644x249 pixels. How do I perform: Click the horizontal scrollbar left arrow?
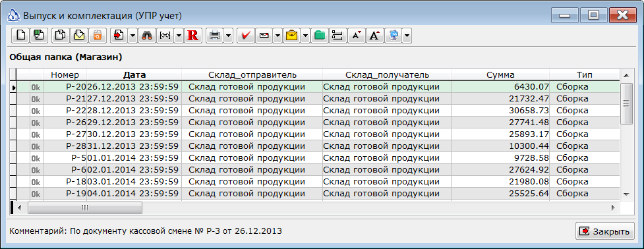[x=20, y=207]
